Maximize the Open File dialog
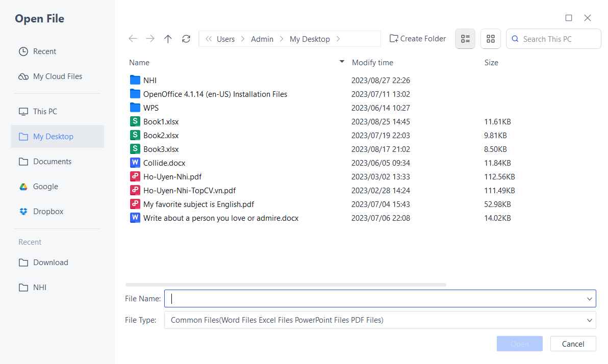Screen dimensions: 608x364 568,18
